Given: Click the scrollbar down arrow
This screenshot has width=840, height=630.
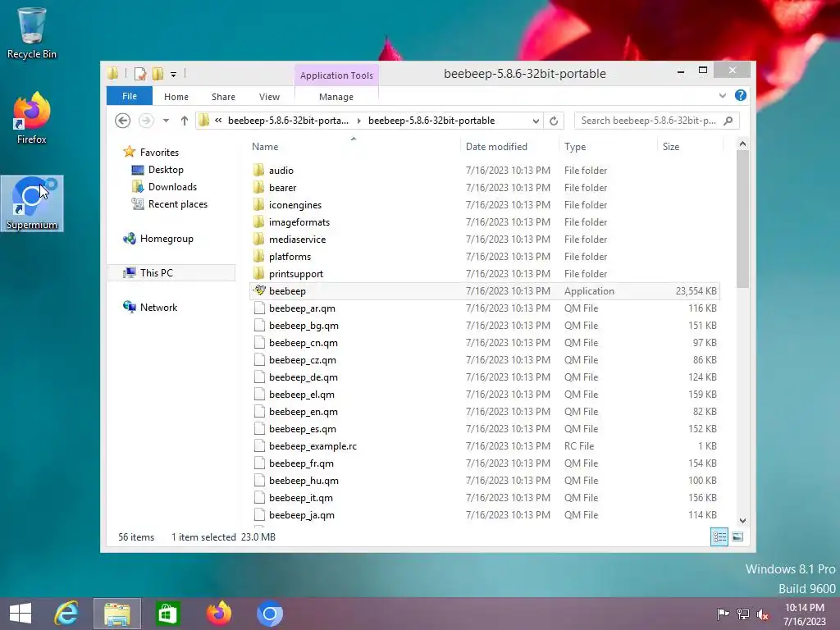Looking at the screenshot, I should coord(742,521).
